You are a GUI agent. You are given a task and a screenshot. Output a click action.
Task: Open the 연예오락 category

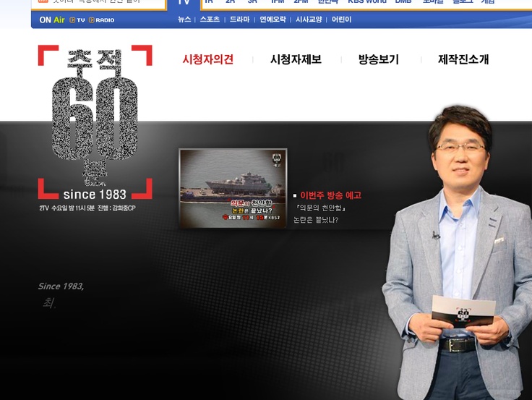(273, 20)
